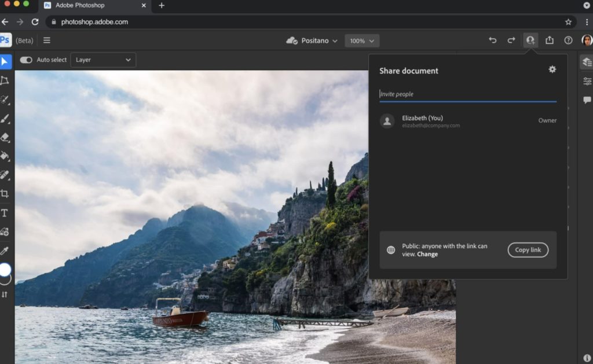Open the Comments panel icon
The height and width of the screenshot is (364, 593).
(587, 100)
